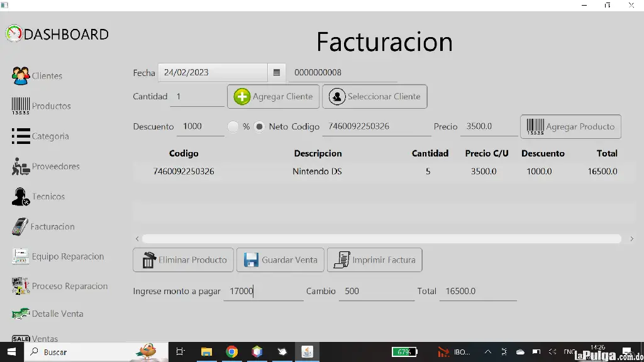This screenshot has width=644, height=362.
Task: Select the Neto discount radio button
Action: (x=259, y=127)
